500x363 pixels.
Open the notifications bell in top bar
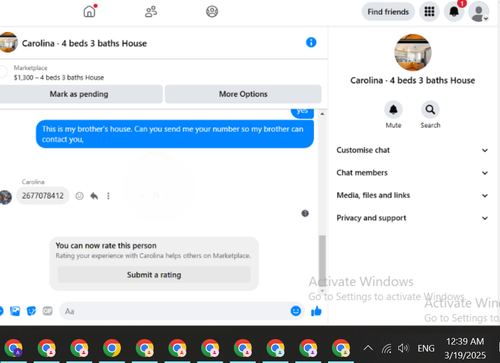pyautogui.click(x=454, y=12)
